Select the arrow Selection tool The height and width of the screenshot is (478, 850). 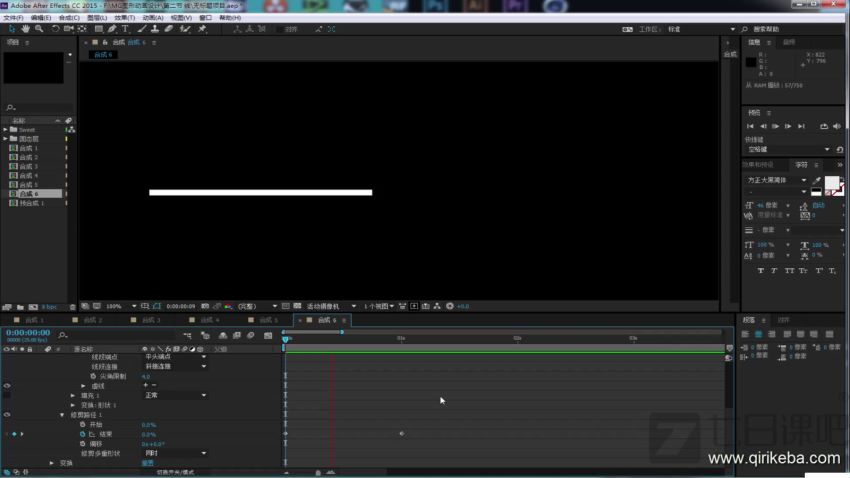tap(12, 29)
